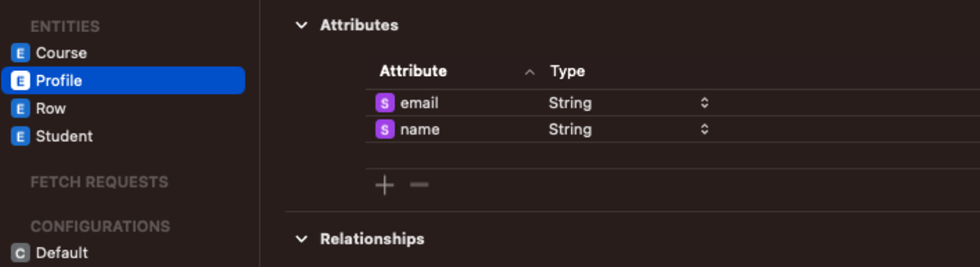Collapse the Attributes section
The image size is (980, 267).
pos(302,25)
